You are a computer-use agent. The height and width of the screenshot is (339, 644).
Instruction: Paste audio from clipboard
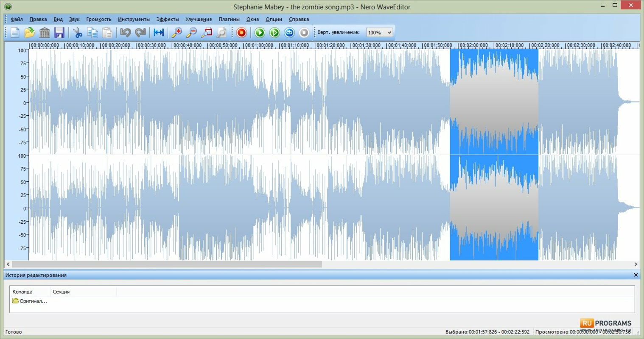(107, 32)
